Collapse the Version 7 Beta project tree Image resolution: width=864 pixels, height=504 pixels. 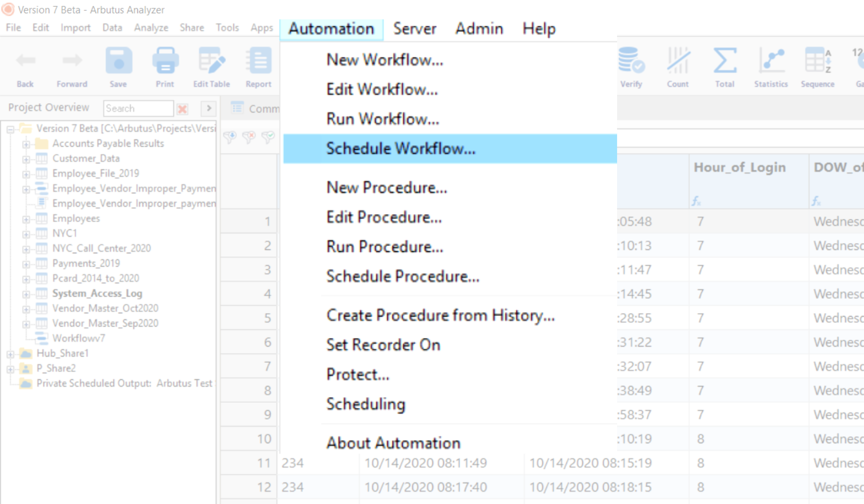[x=10, y=129]
